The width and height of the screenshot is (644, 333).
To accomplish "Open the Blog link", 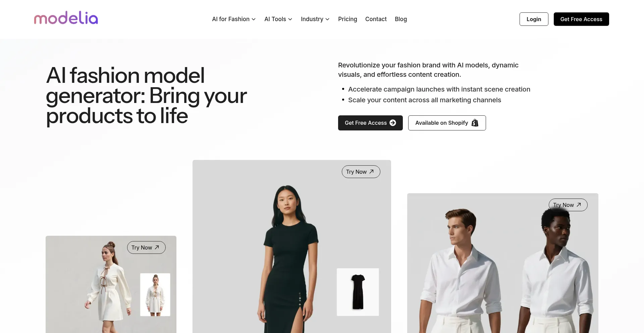I will 401,19.
